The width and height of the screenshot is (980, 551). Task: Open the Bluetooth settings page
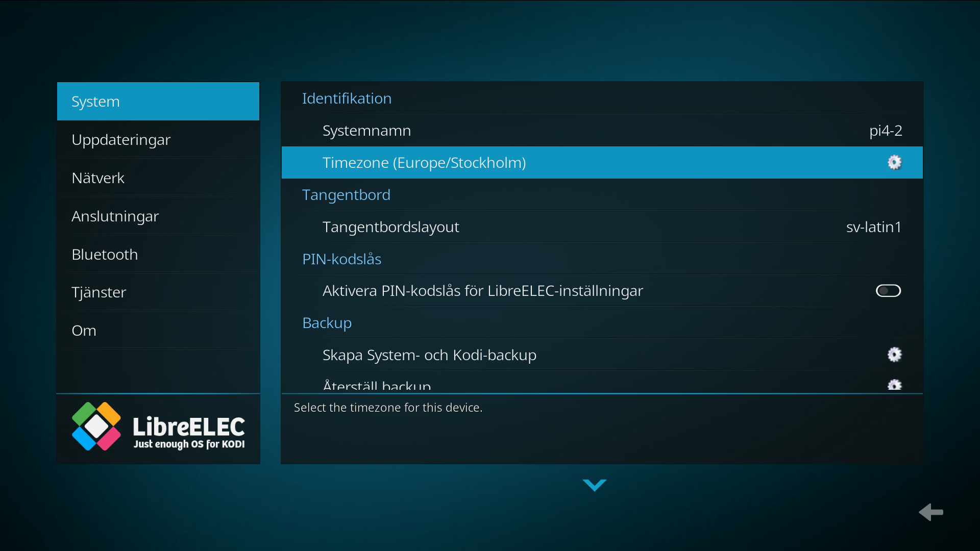click(x=158, y=254)
